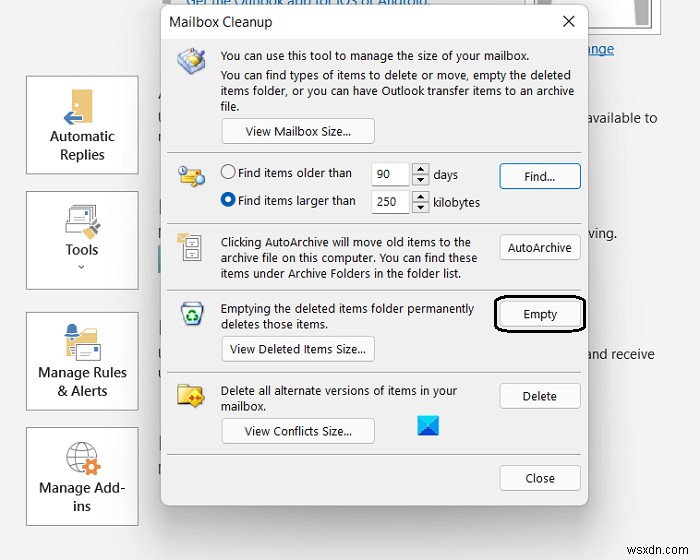
Task: Click the mailbox cleanup broom icon
Action: click(192, 61)
